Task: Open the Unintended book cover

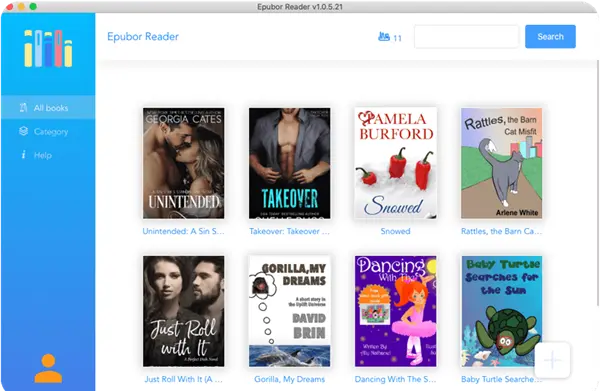Action: click(184, 163)
